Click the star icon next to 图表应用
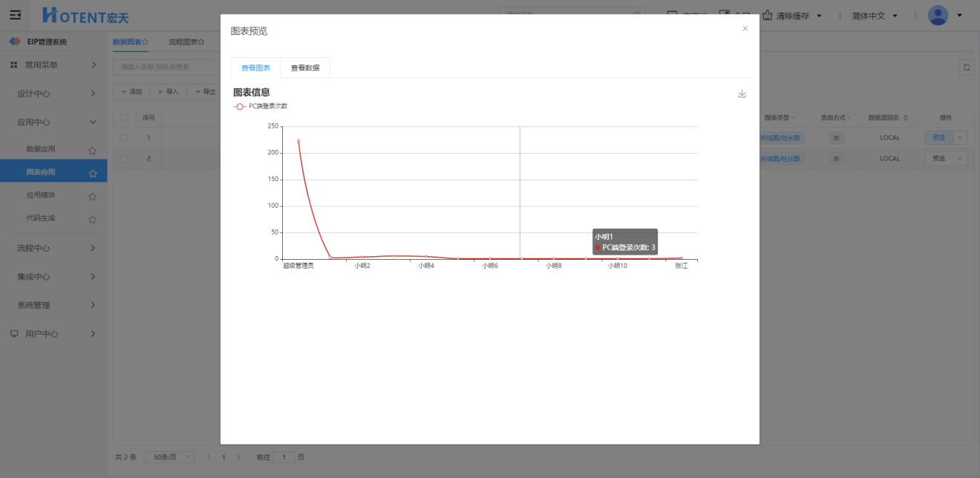The image size is (980, 478). click(93, 173)
